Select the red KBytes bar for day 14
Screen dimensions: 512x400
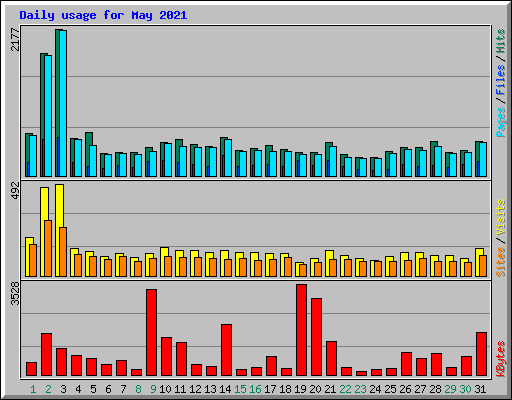226,350
